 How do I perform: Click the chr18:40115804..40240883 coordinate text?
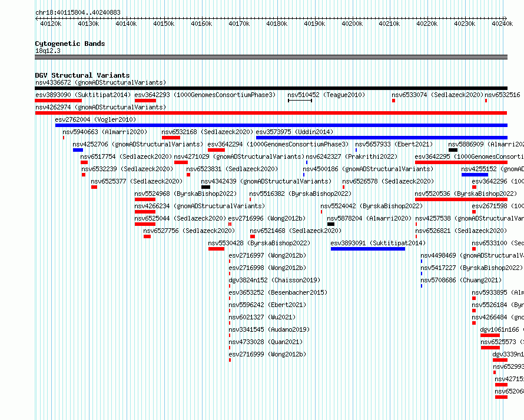click(78, 13)
